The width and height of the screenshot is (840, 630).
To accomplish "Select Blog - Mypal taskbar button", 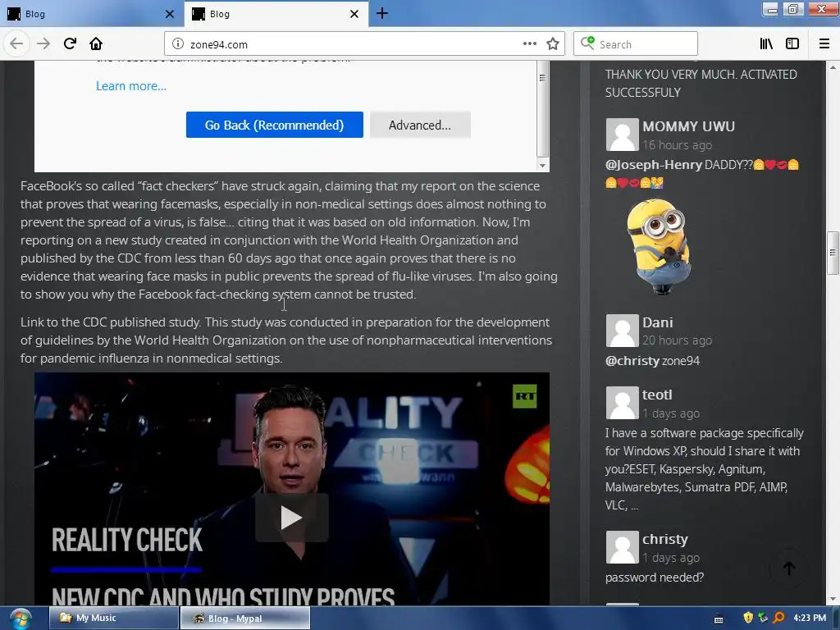I will click(x=244, y=618).
